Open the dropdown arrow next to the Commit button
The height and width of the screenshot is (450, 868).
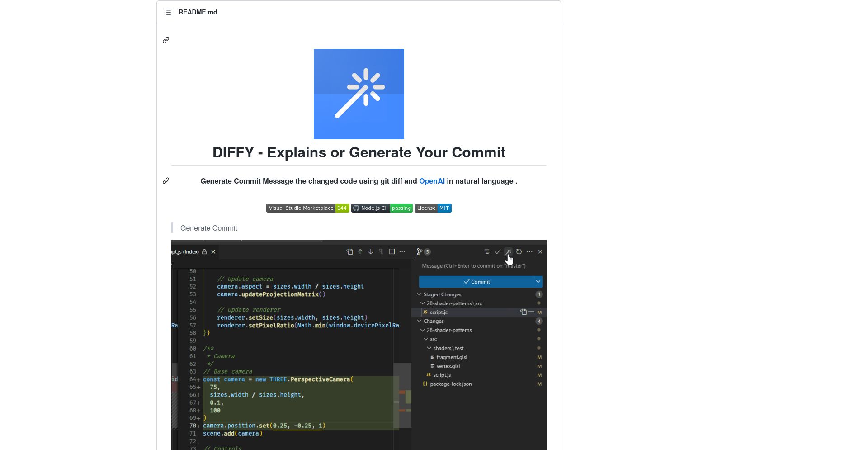tap(538, 282)
